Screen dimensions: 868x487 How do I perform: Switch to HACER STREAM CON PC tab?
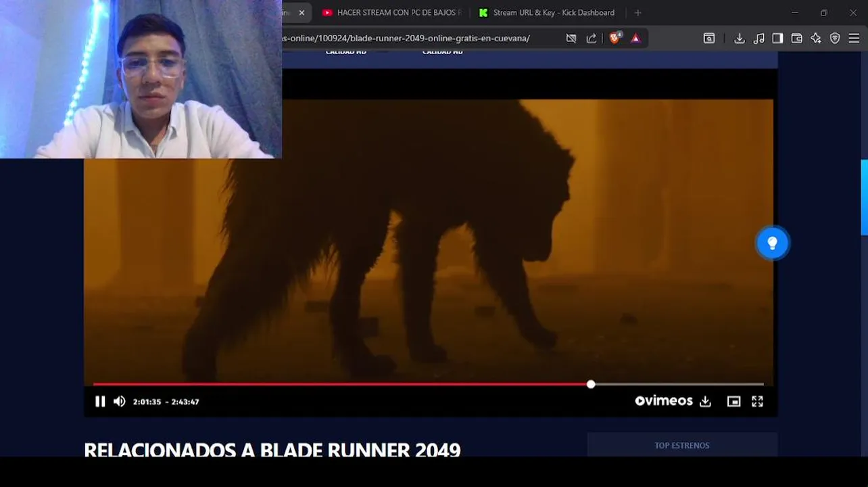pyautogui.click(x=392, y=13)
